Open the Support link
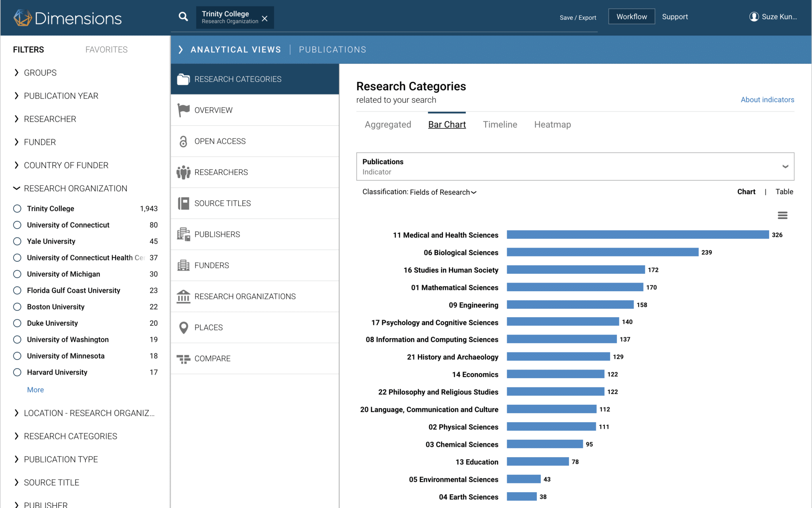The width and height of the screenshot is (812, 508). pos(675,17)
